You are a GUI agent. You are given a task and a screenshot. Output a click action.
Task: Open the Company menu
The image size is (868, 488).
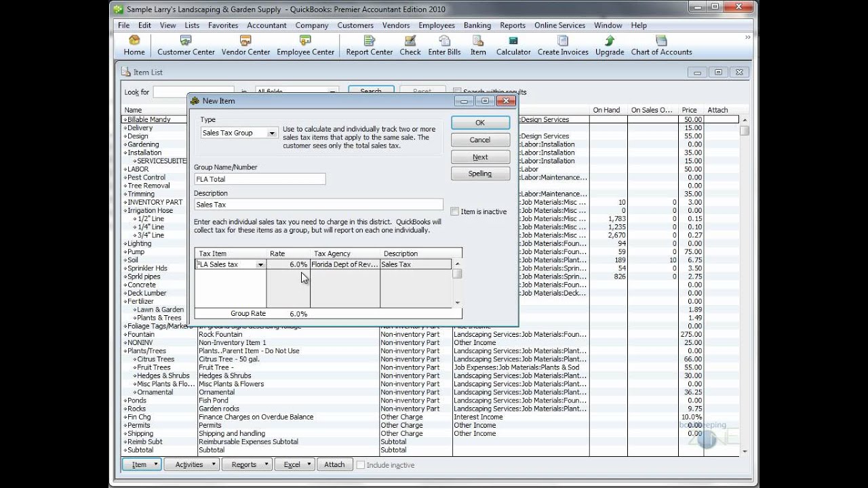[312, 25]
